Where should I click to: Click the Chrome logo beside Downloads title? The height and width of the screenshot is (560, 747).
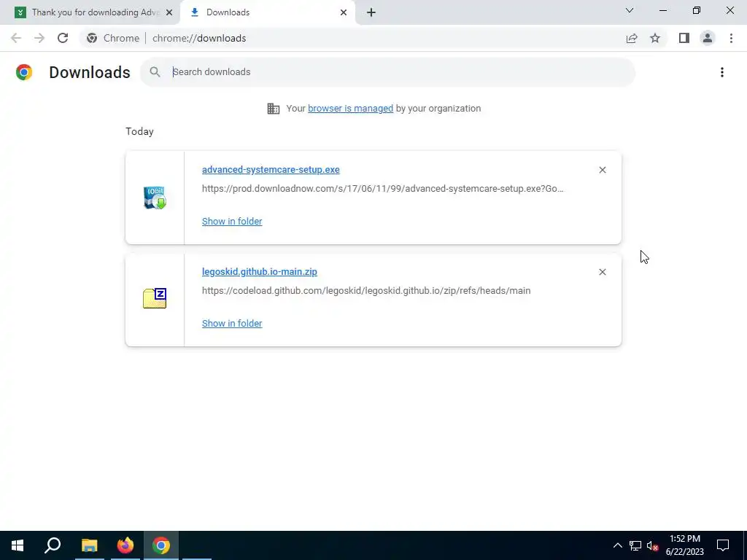point(24,72)
